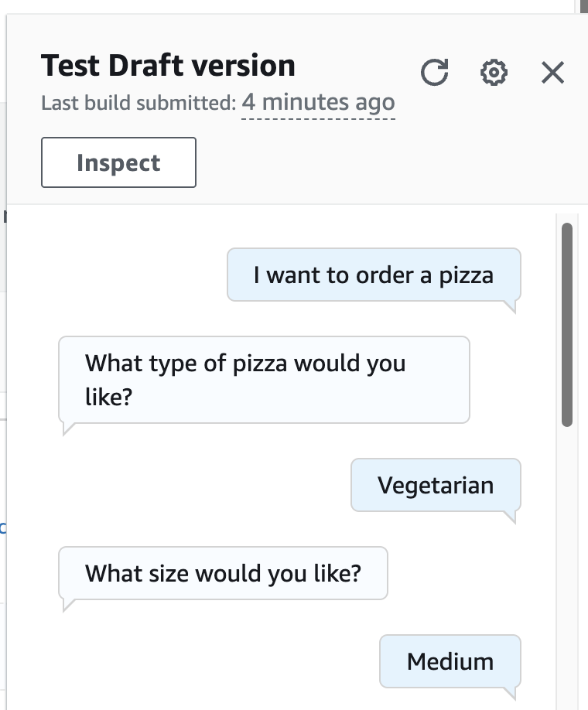Click the "What size would you like?" message

(223, 574)
